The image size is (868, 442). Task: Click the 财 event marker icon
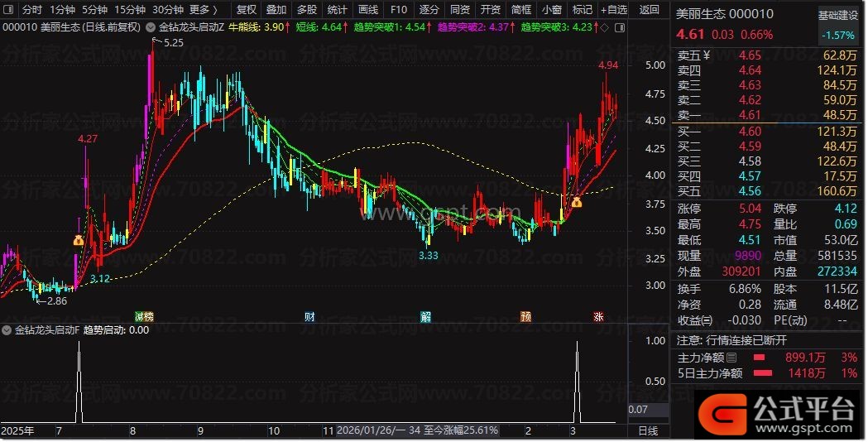click(x=309, y=316)
